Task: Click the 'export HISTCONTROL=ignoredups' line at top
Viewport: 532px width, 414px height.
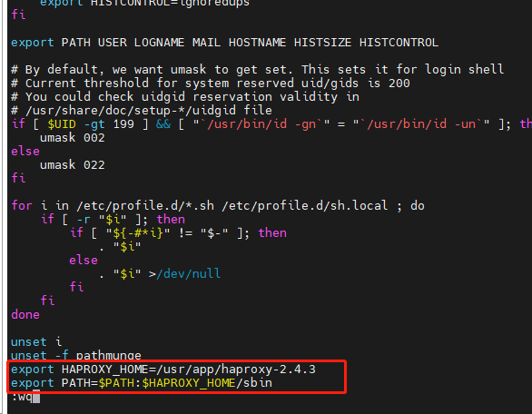Action: pos(144,3)
